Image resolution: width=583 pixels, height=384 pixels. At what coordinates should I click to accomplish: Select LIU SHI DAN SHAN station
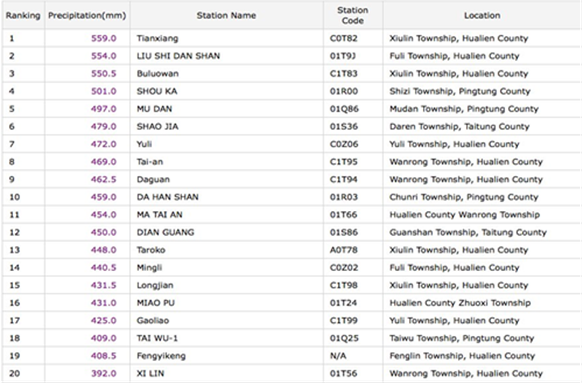click(178, 56)
